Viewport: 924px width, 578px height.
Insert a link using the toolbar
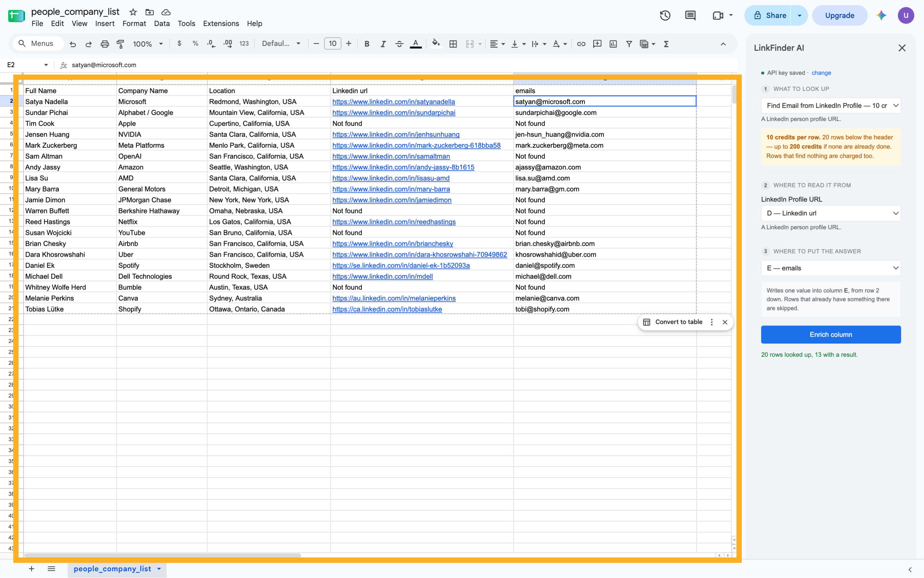click(x=581, y=44)
